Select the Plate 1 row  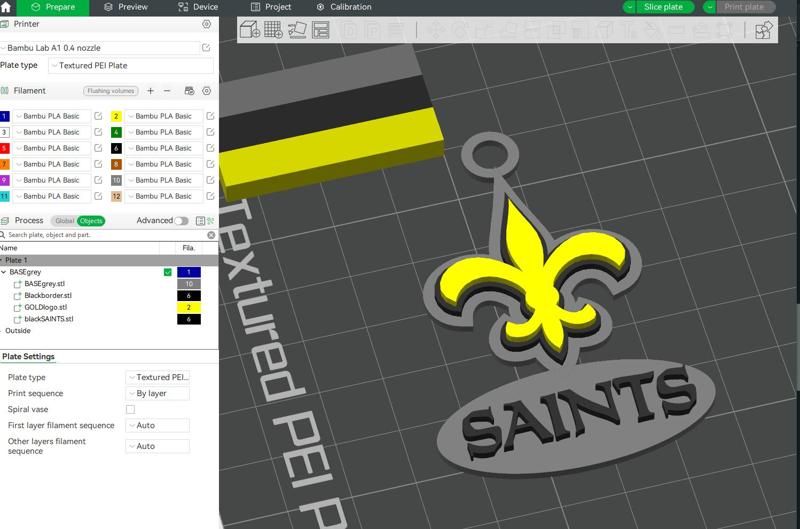click(x=109, y=260)
